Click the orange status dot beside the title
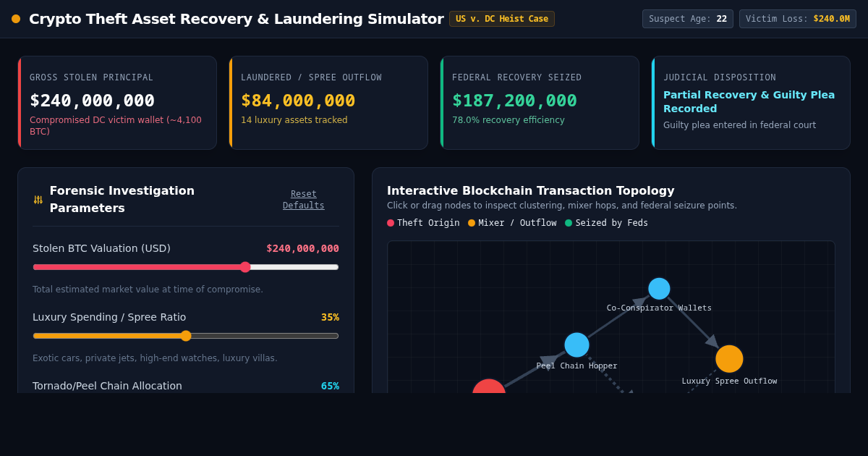 click(16, 19)
